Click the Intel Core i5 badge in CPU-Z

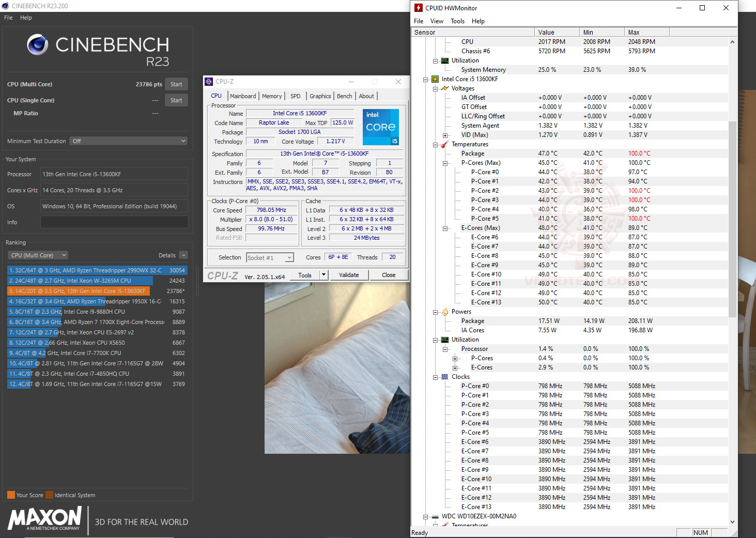[381, 127]
